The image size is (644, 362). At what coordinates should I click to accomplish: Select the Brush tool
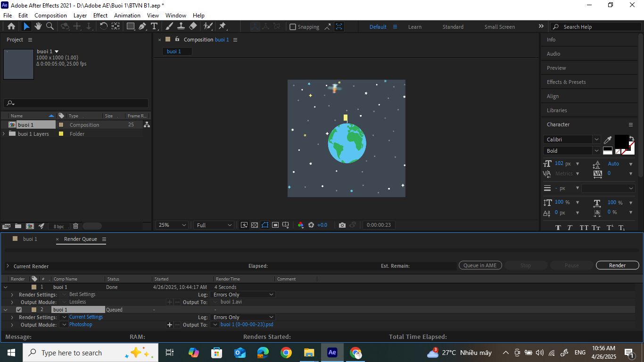pyautogui.click(x=169, y=26)
